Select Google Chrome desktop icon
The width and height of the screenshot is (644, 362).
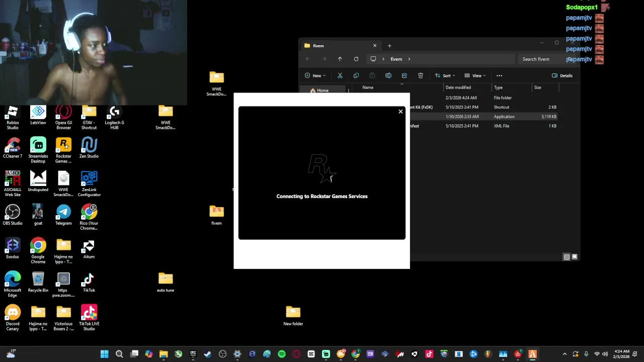coord(38,251)
